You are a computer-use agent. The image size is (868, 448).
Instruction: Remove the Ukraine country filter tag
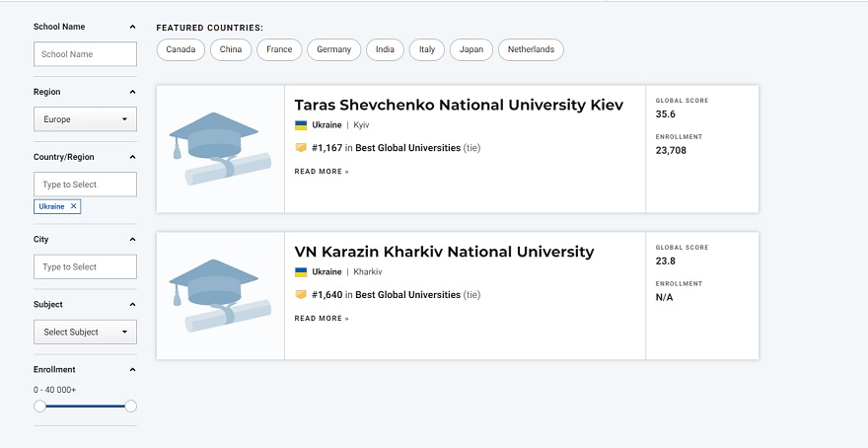(x=73, y=206)
